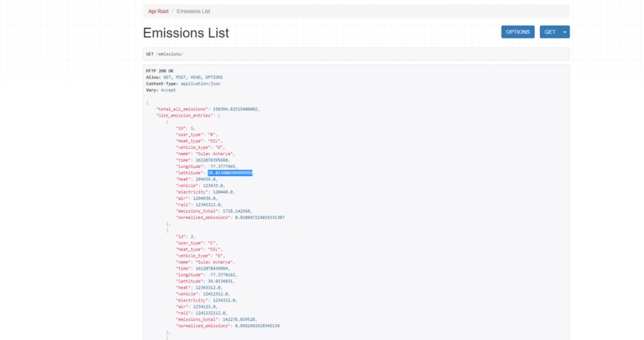Click heat_type "OIL" in entry id 1

click(199, 141)
